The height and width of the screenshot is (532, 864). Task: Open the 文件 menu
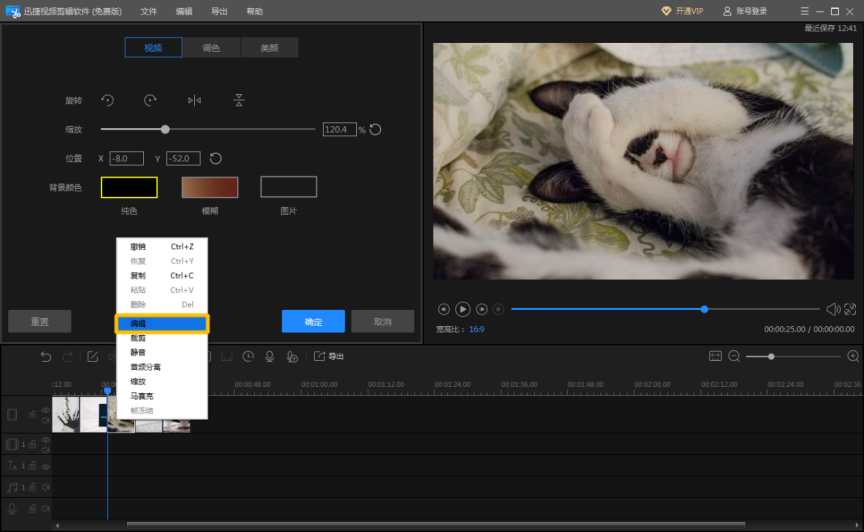pos(149,11)
